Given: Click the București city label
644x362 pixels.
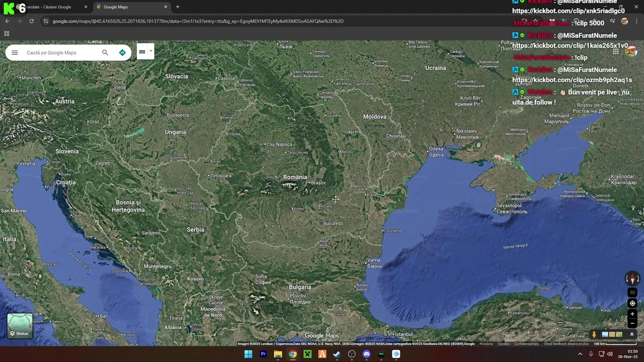Looking at the screenshot, I should (332, 223).
